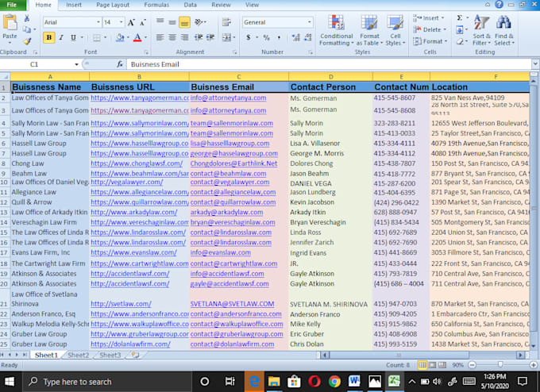
Task: Align text left
Action: (x=160, y=37)
